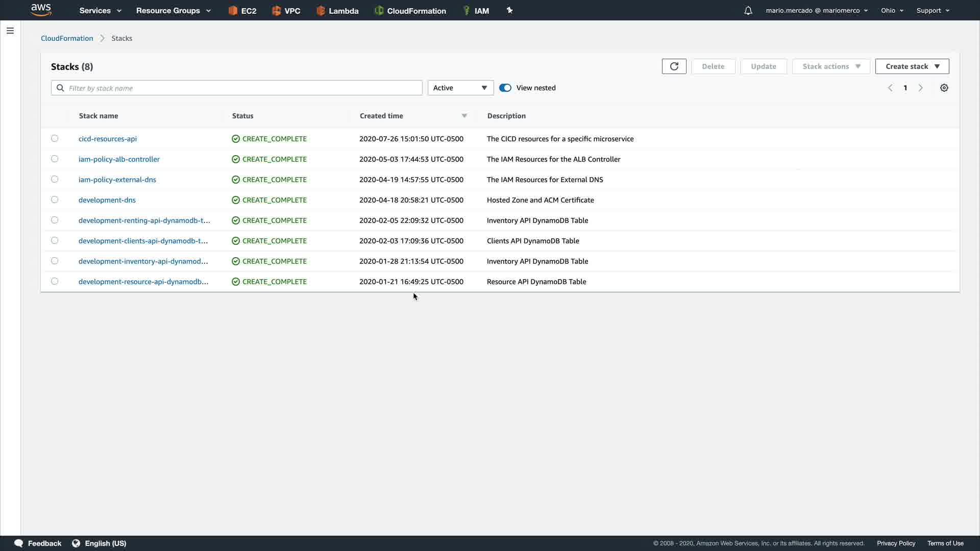Expand the Create stack dropdown

pyautogui.click(x=912, y=66)
